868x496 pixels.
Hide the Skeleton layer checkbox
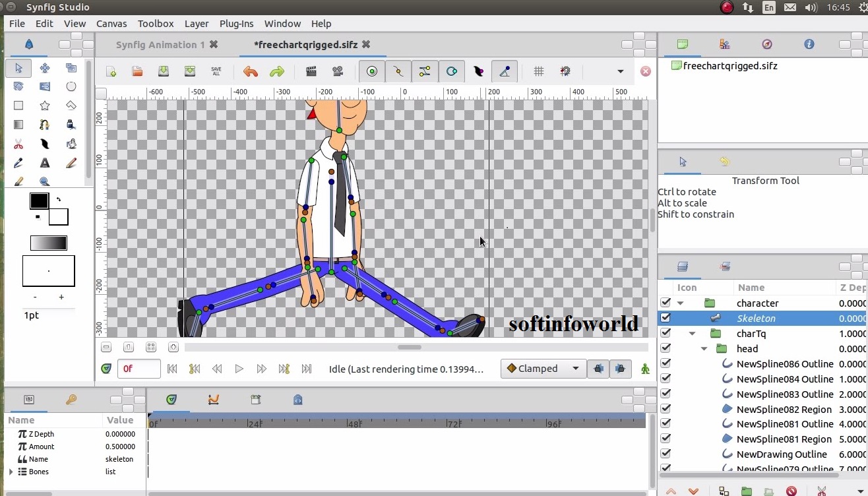(665, 318)
